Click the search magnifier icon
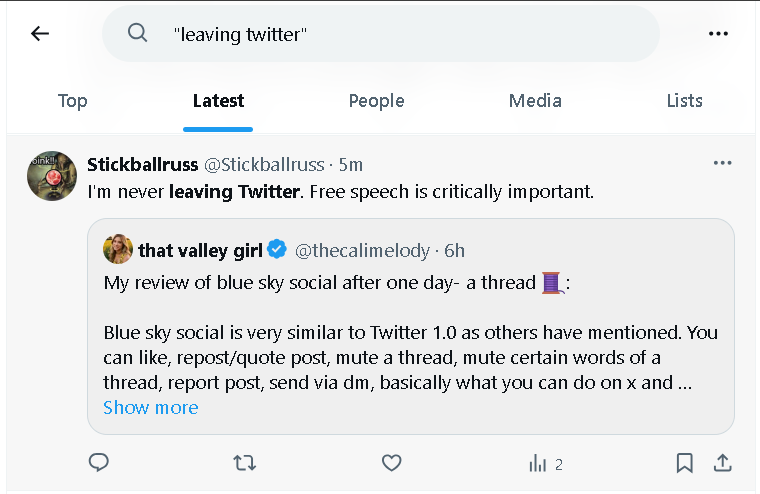760x494 pixels. tap(138, 34)
